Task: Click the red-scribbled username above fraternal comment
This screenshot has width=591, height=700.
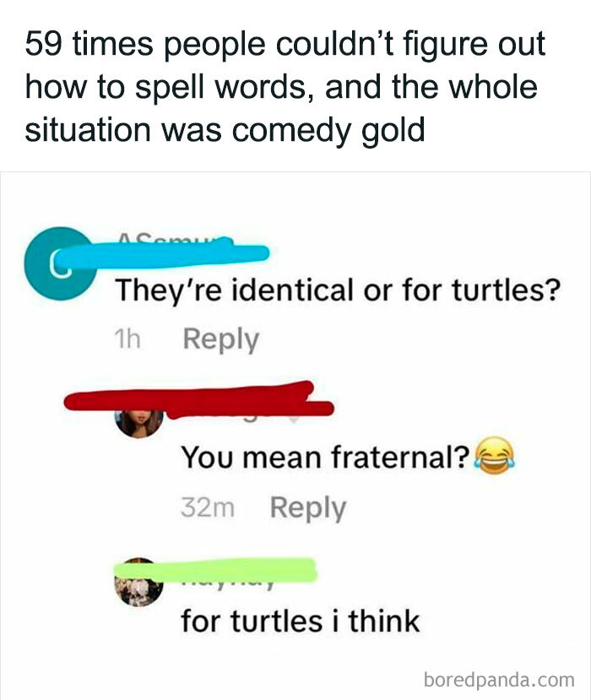Action: pyautogui.click(x=198, y=400)
